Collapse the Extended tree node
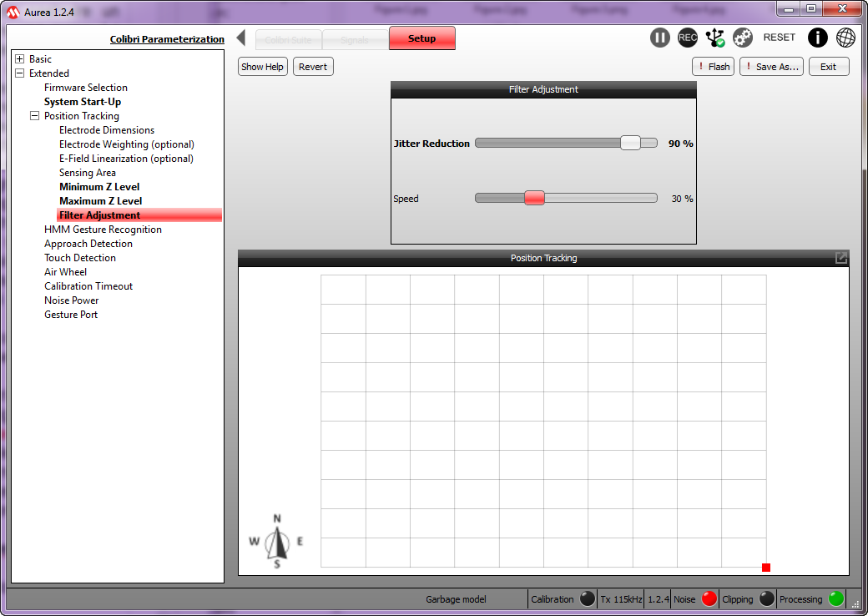The width and height of the screenshot is (868, 616). (20, 73)
